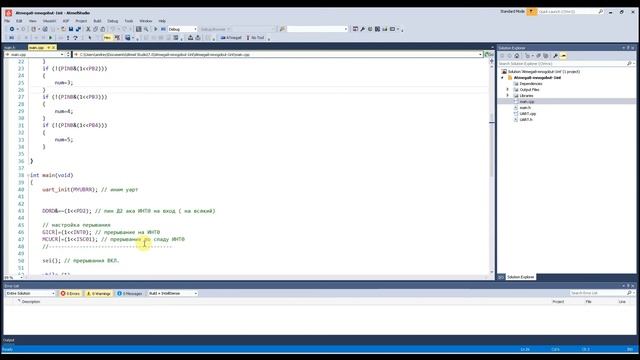Select the Dependencies folder
Image resolution: width=640 pixels, height=360 pixels.
coord(531,83)
